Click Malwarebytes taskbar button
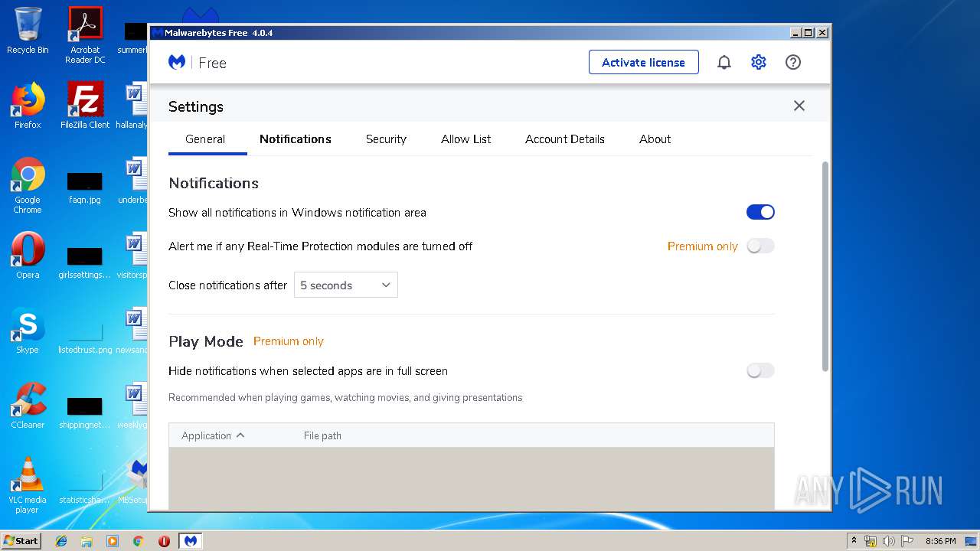 [x=191, y=541]
